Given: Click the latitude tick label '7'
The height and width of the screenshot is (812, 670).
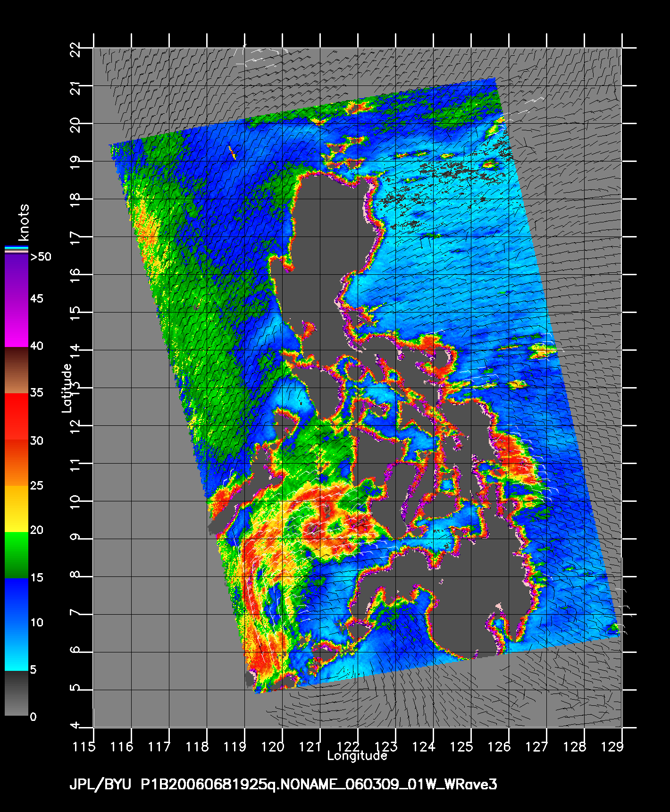Looking at the screenshot, I should click(x=75, y=613).
